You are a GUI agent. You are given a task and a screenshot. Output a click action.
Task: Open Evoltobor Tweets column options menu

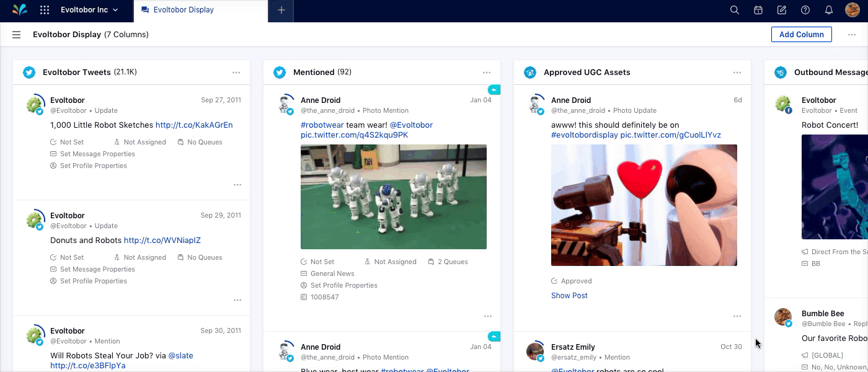236,73
